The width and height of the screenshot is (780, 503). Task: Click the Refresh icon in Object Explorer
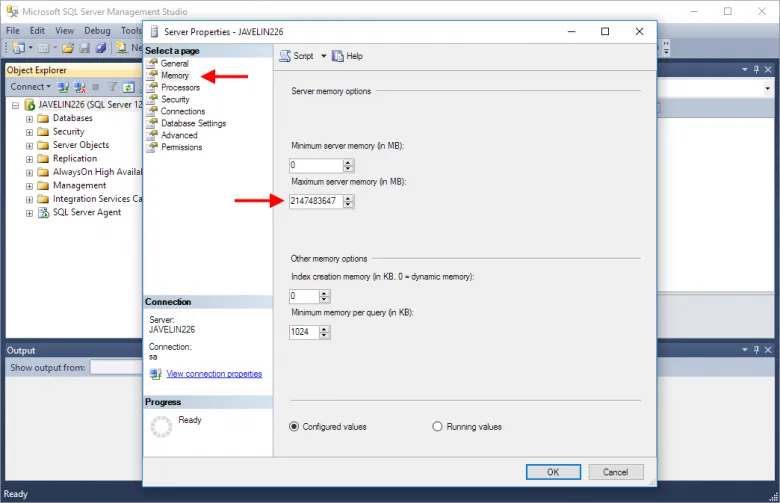(x=128, y=87)
